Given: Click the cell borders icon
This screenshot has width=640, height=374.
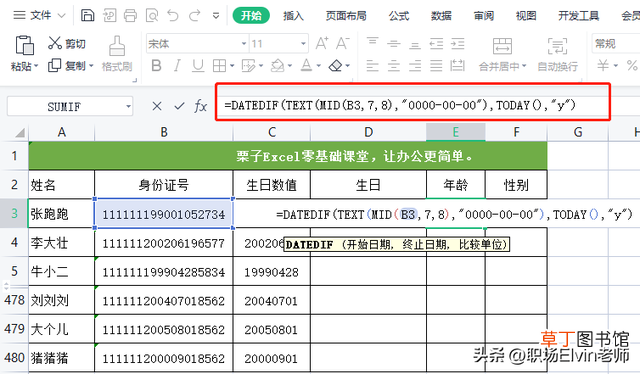Looking at the screenshot, I should pos(219,65).
